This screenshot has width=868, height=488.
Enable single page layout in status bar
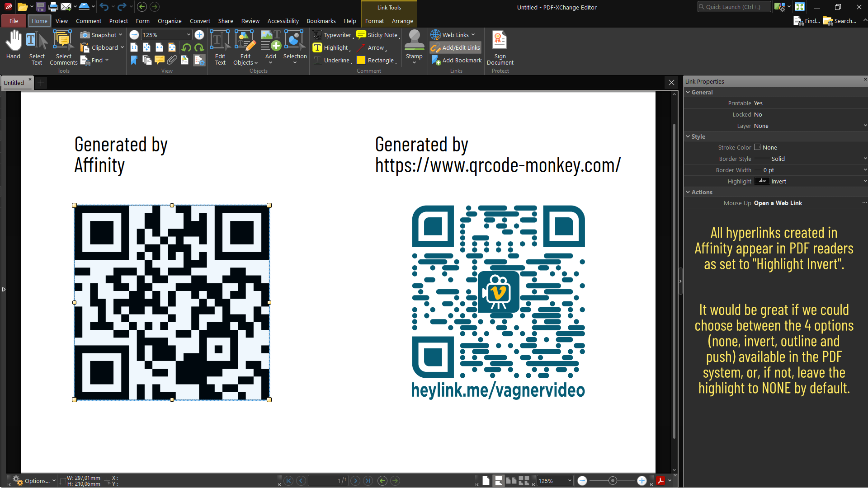pos(486,481)
